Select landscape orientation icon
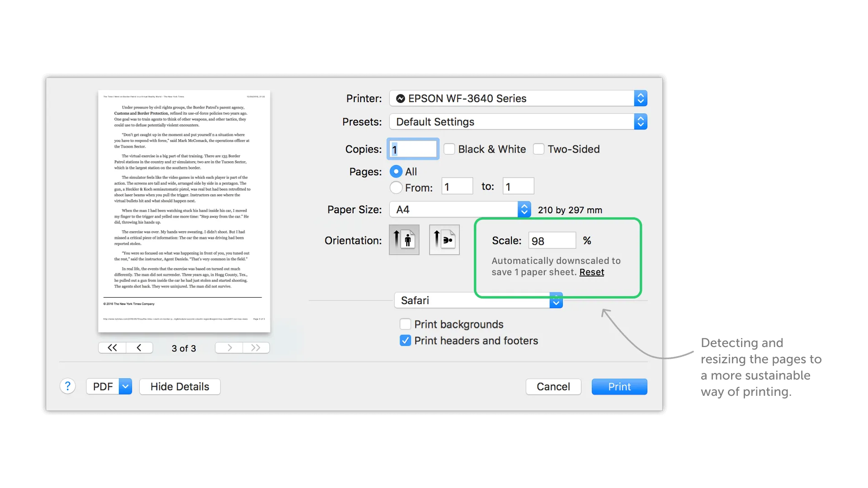The height and width of the screenshot is (488, 868). (x=444, y=239)
